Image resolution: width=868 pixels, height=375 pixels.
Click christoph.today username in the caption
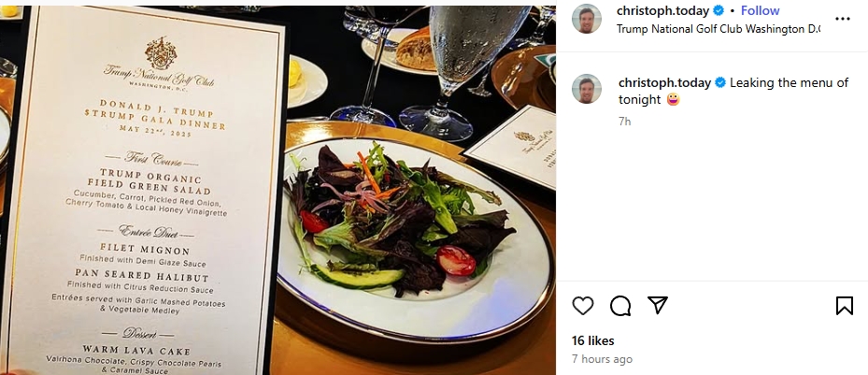(664, 82)
